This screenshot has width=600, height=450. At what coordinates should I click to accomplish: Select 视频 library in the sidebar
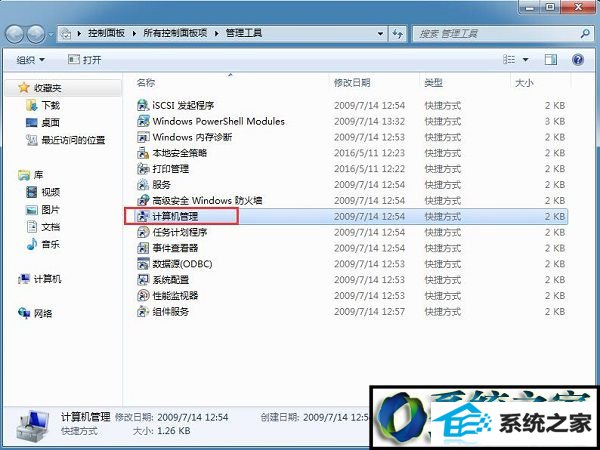click(51, 192)
